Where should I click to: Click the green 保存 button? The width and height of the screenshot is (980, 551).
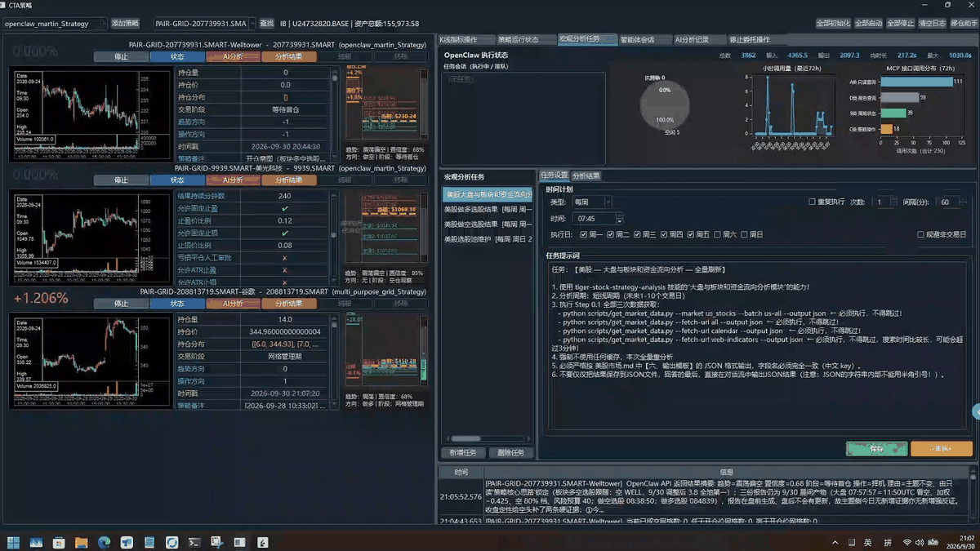pos(876,448)
